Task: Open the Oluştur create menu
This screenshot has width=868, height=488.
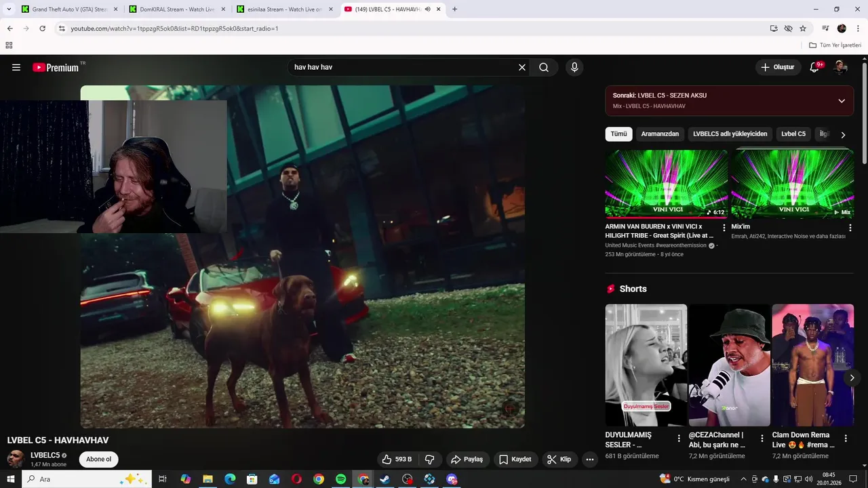Action: pos(777,67)
